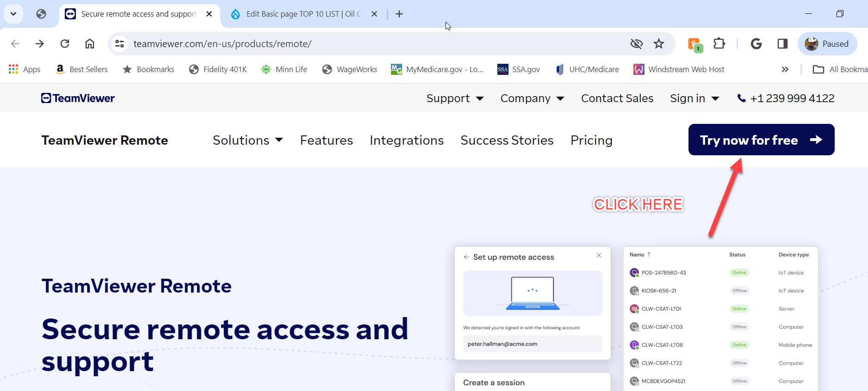
Task: Click the Google G extension icon
Action: (756, 44)
